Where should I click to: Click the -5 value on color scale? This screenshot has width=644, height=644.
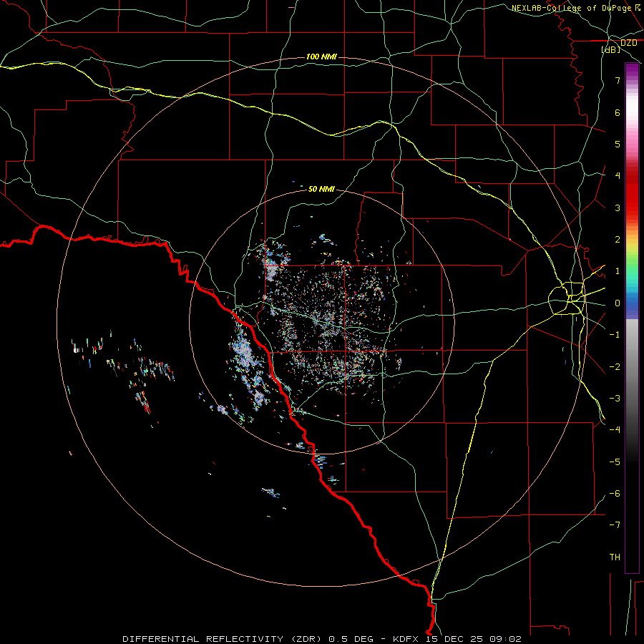click(x=615, y=462)
